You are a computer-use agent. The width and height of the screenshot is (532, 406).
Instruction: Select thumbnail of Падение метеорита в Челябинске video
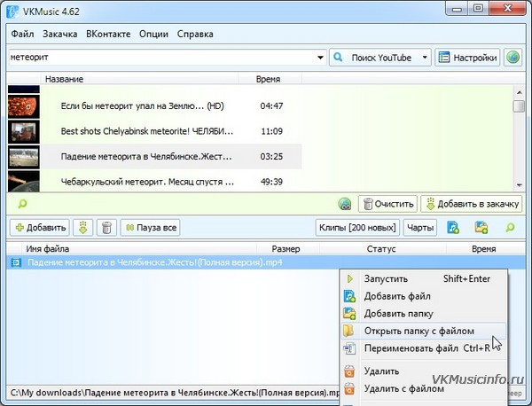pos(24,157)
